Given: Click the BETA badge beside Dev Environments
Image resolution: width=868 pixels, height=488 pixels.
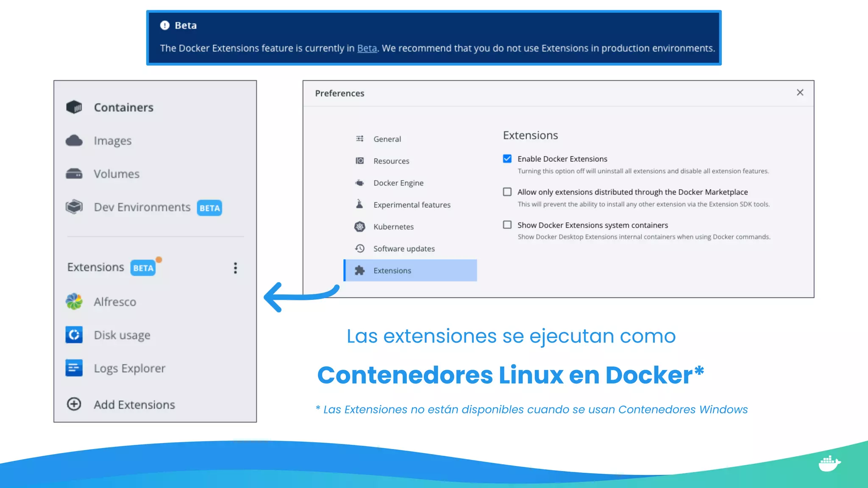Looking at the screenshot, I should coord(209,208).
